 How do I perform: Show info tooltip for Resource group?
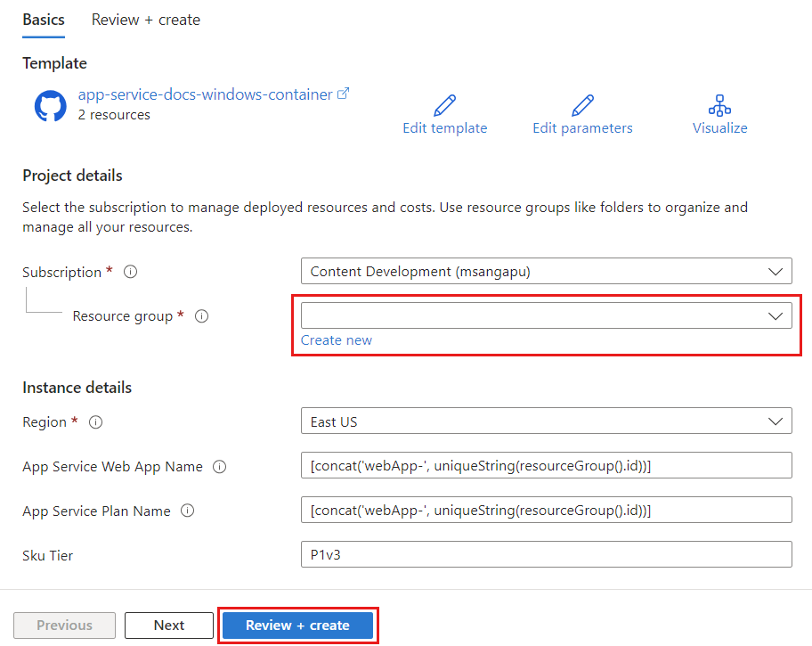pyautogui.click(x=201, y=316)
